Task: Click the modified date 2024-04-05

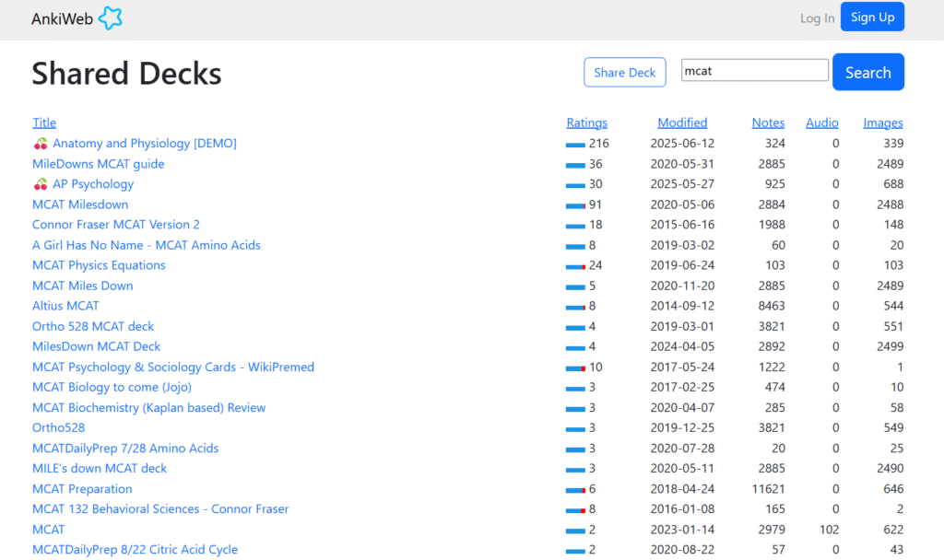Action: click(682, 346)
